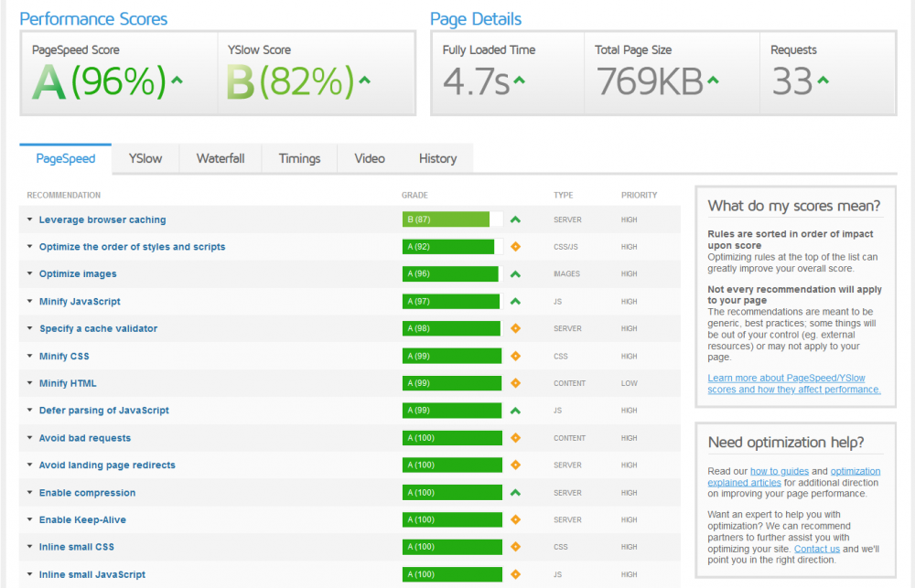Click the diamond indicator for Enable Keep-Alive
This screenshot has width=915, height=588.
(515, 519)
